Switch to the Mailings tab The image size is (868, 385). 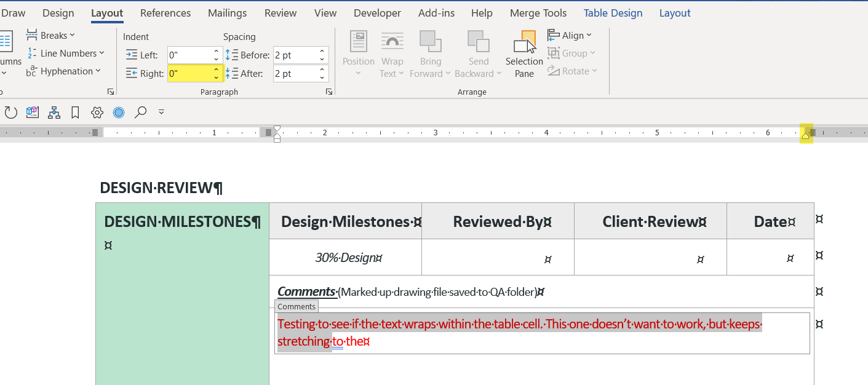click(228, 13)
